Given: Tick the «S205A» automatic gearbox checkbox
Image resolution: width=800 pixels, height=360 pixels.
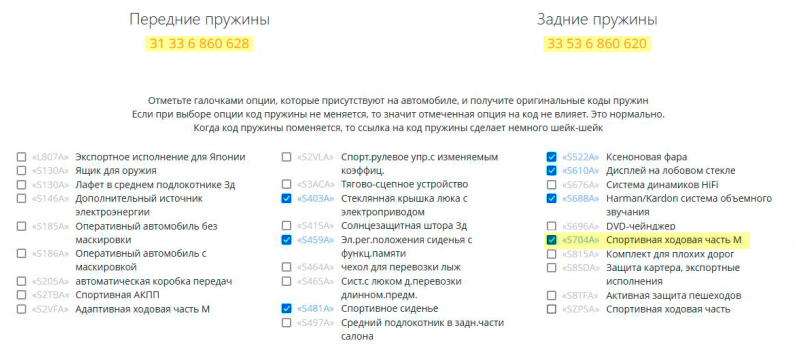Looking at the screenshot, I should pyautogui.click(x=21, y=281).
